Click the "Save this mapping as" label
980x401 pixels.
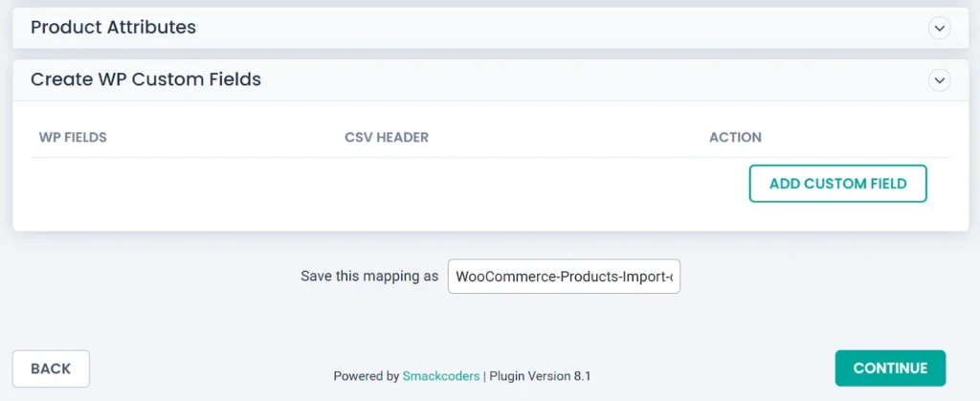coord(369,277)
